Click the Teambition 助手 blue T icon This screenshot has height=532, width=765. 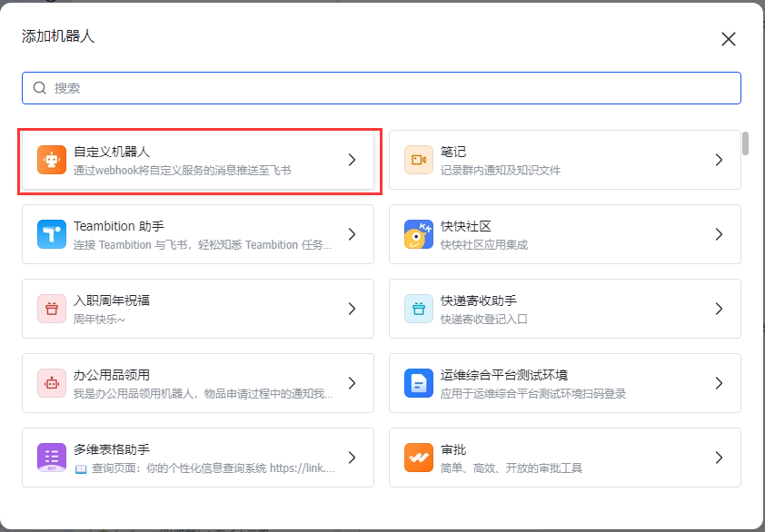[52, 234]
